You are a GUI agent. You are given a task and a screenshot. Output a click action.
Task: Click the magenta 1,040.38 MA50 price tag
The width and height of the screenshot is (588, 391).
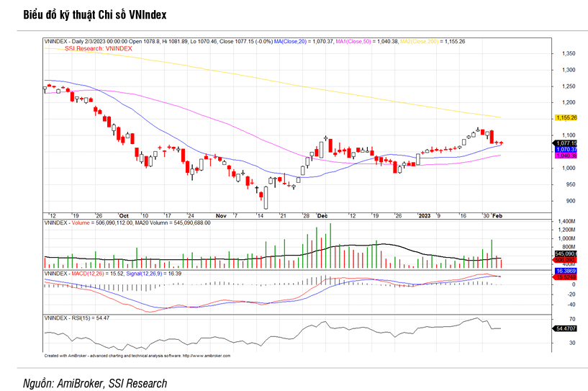[566, 156]
